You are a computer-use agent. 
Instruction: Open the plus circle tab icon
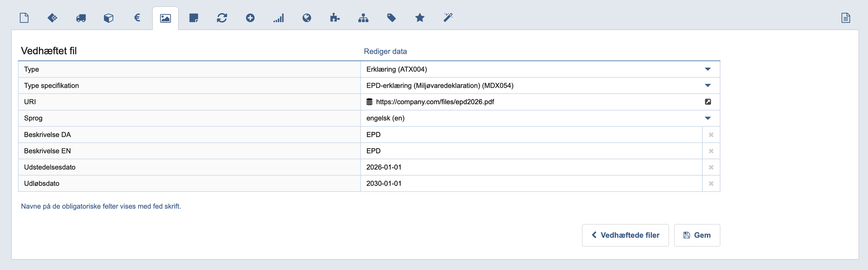(250, 18)
